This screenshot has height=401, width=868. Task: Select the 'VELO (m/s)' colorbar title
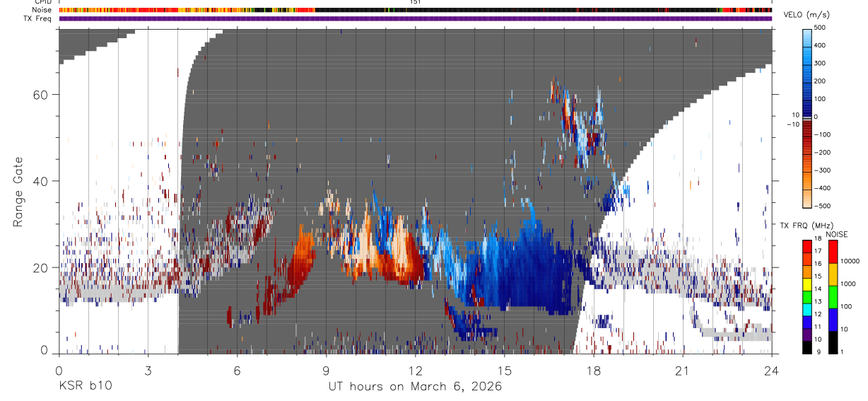coord(807,16)
